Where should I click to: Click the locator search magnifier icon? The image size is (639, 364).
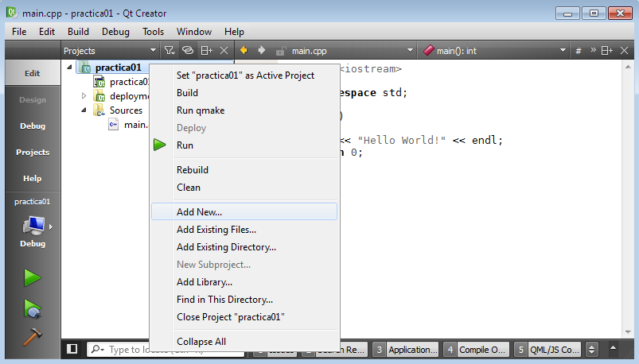click(x=97, y=350)
